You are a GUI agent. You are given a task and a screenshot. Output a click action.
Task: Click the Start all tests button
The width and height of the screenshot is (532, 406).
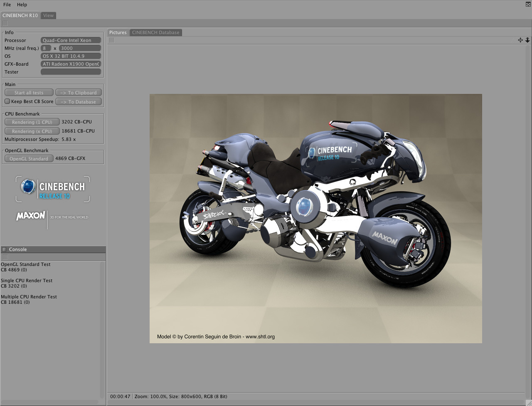pos(29,93)
